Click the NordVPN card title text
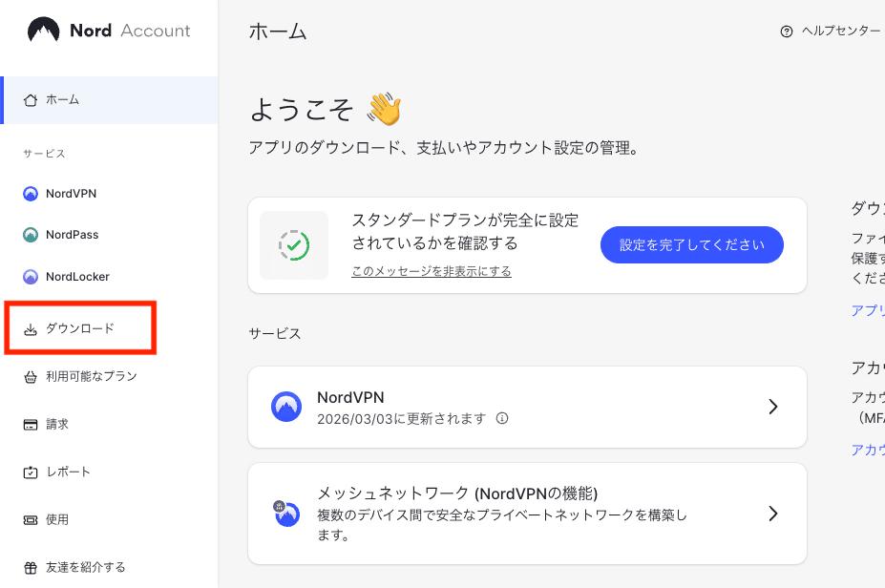 click(350, 397)
